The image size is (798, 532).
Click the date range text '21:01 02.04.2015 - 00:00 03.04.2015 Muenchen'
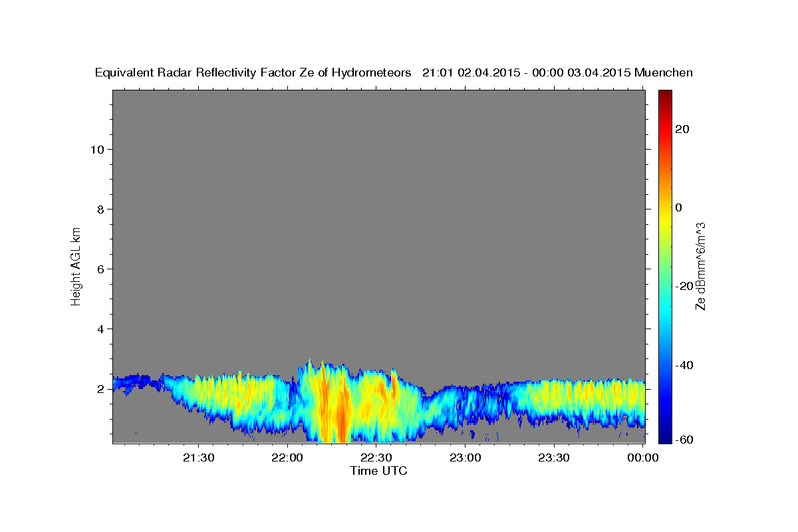pos(557,73)
